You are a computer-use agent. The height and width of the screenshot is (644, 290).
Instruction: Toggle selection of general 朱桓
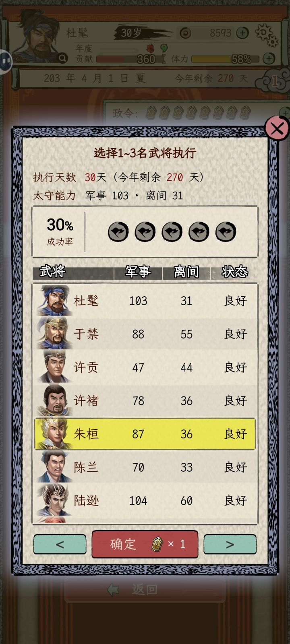(145, 434)
